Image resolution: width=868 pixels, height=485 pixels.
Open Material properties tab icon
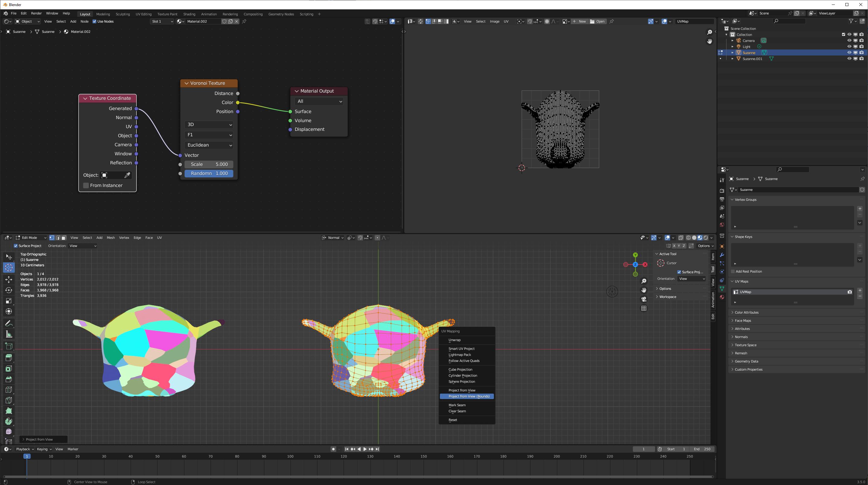click(722, 297)
